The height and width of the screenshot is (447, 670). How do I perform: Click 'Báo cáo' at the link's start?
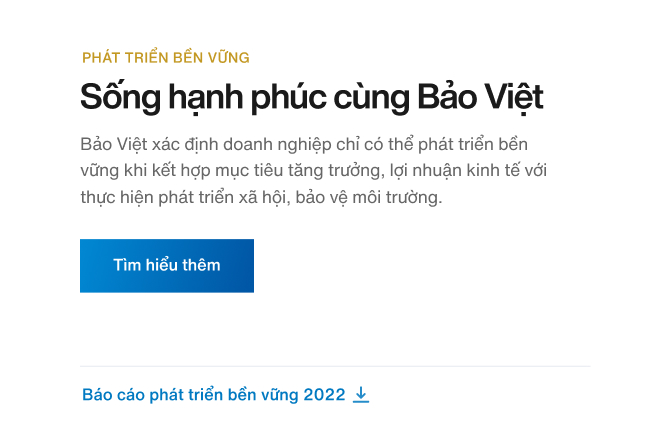(x=113, y=395)
